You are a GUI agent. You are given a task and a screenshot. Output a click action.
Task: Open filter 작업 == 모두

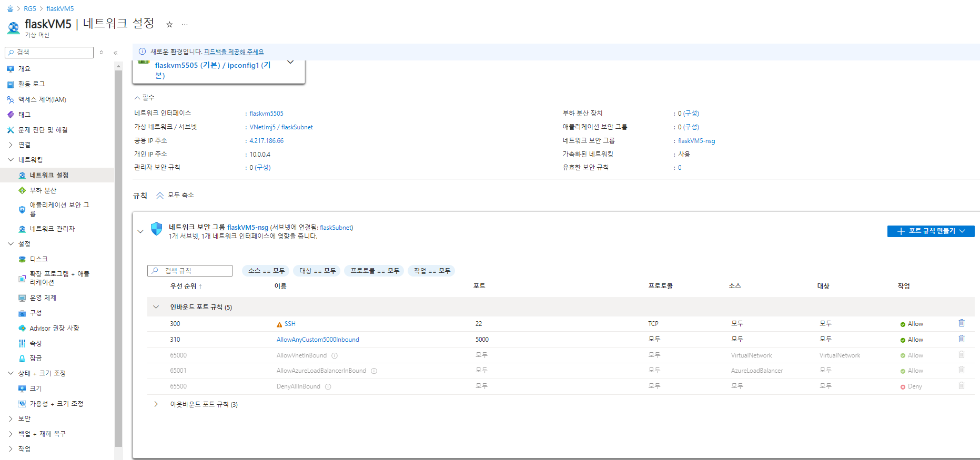(x=431, y=271)
